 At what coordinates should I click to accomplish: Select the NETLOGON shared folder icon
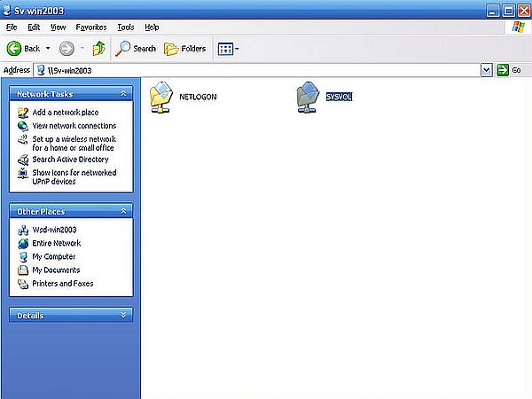coord(161,97)
